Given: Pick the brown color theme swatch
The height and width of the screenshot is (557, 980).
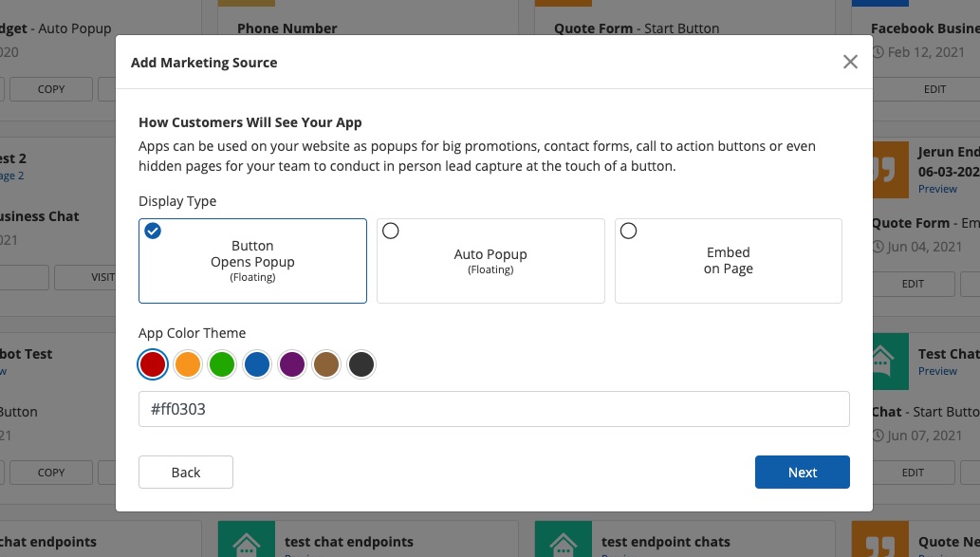Looking at the screenshot, I should tap(326, 364).
